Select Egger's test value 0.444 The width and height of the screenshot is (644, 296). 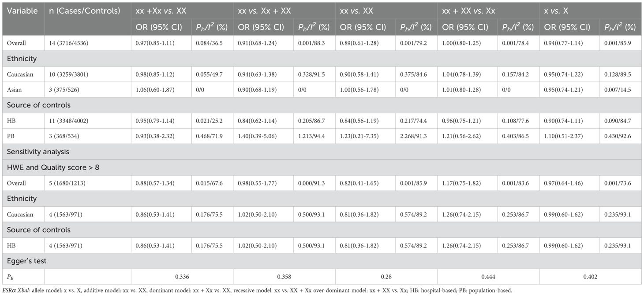488,277
